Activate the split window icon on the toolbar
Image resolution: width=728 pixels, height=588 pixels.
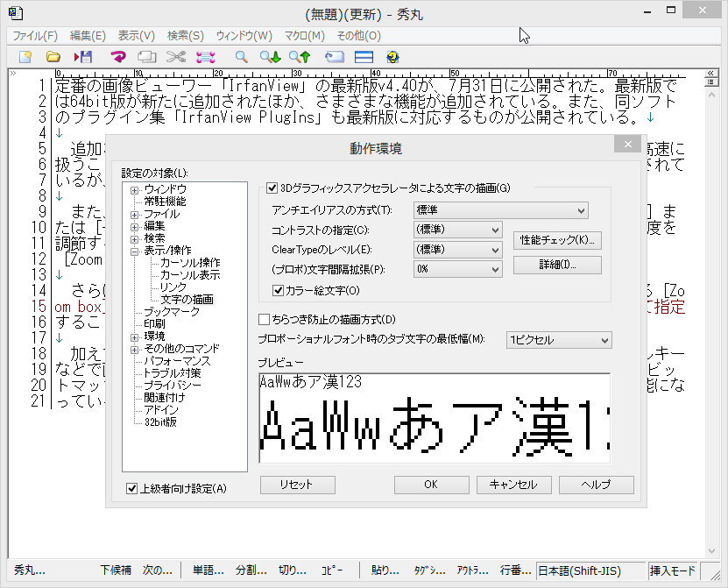point(363,56)
